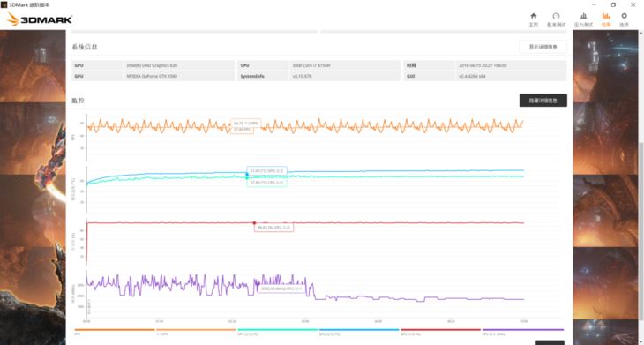Click the 监控 section heading

[x=78, y=101]
